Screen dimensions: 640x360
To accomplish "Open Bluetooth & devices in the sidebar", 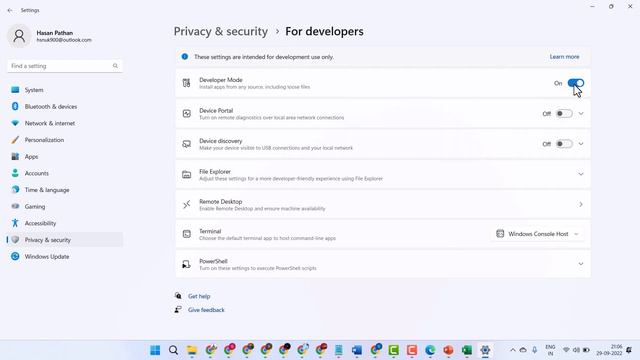I will [x=65, y=107].
